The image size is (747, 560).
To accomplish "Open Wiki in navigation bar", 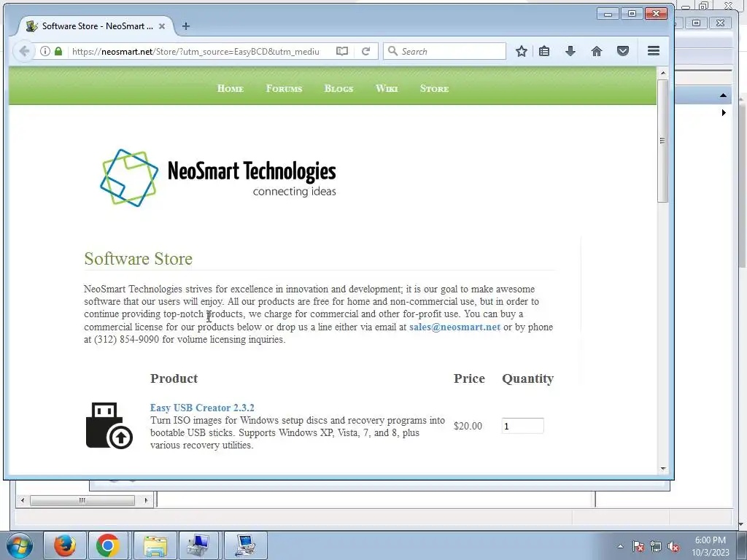I will 387,88.
